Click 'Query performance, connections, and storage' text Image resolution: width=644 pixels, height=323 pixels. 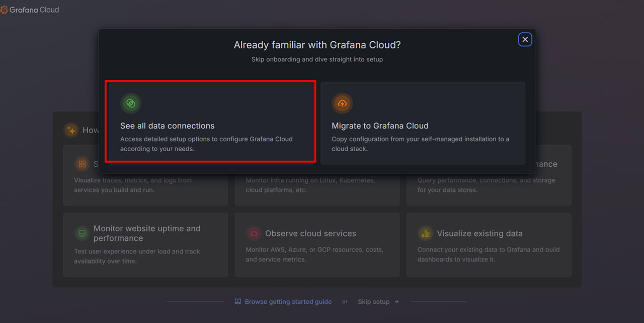[x=487, y=185]
